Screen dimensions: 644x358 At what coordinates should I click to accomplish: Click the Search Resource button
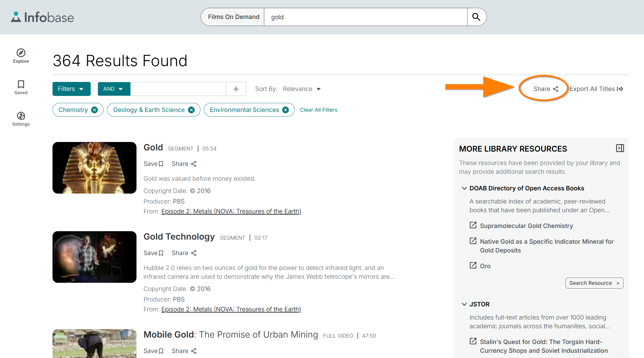click(594, 283)
